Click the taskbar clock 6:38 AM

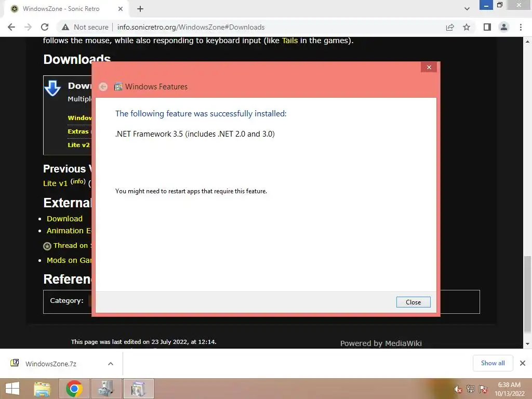[509, 385]
